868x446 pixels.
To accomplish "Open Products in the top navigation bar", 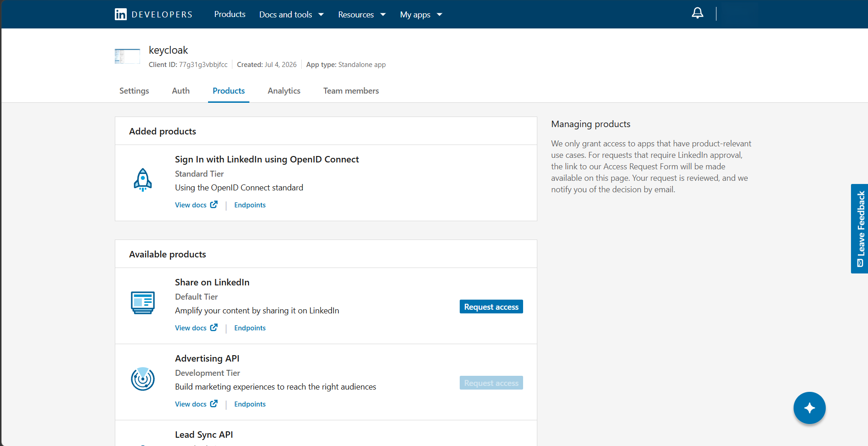I will click(230, 14).
